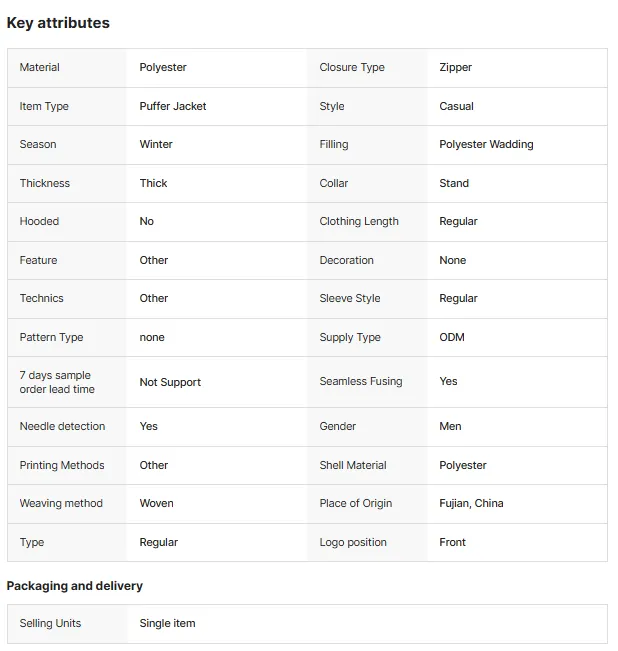Image resolution: width=618 pixels, height=651 pixels.
Task: Select the Thick thickness value
Action: (x=153, y=183)
